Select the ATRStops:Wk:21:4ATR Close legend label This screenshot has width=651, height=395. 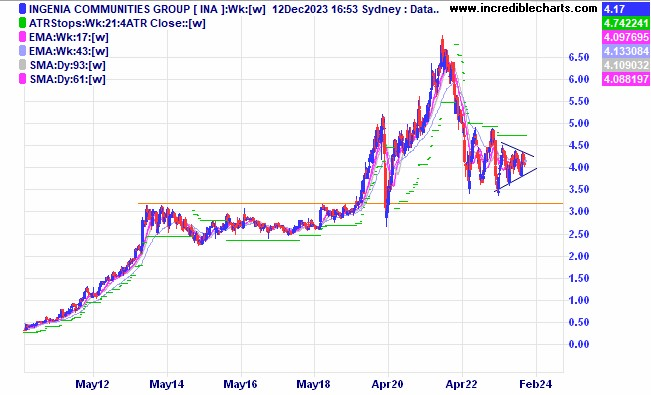[117, 23]
